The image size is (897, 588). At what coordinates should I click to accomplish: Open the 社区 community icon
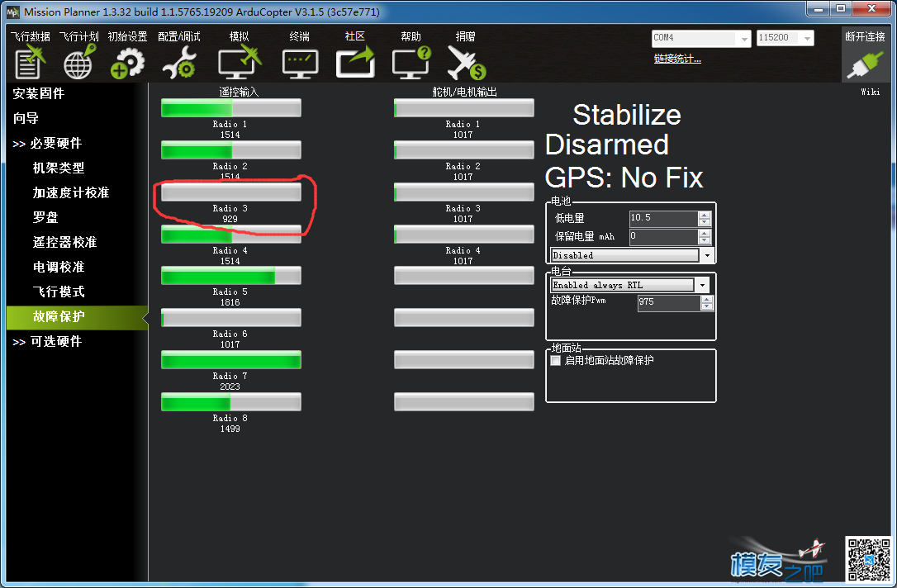point(355,62)
